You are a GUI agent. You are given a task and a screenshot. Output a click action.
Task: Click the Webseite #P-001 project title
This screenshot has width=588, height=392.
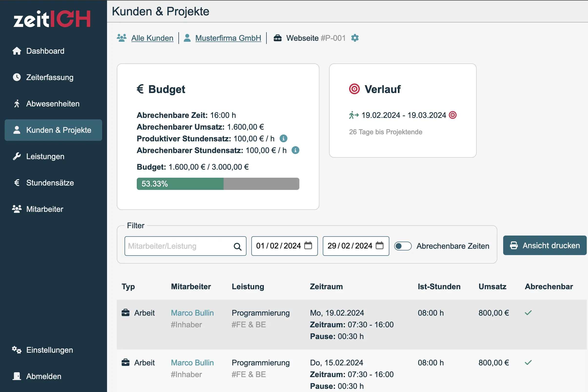(316, 38)
